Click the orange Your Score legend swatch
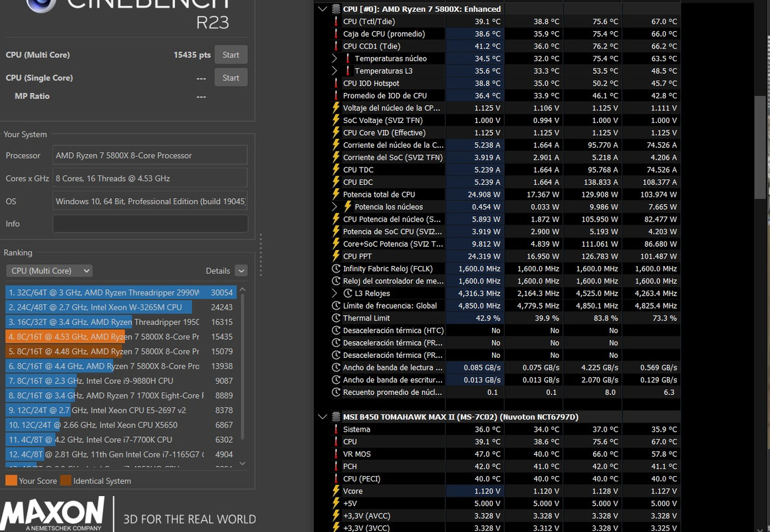 coord(11,480)
